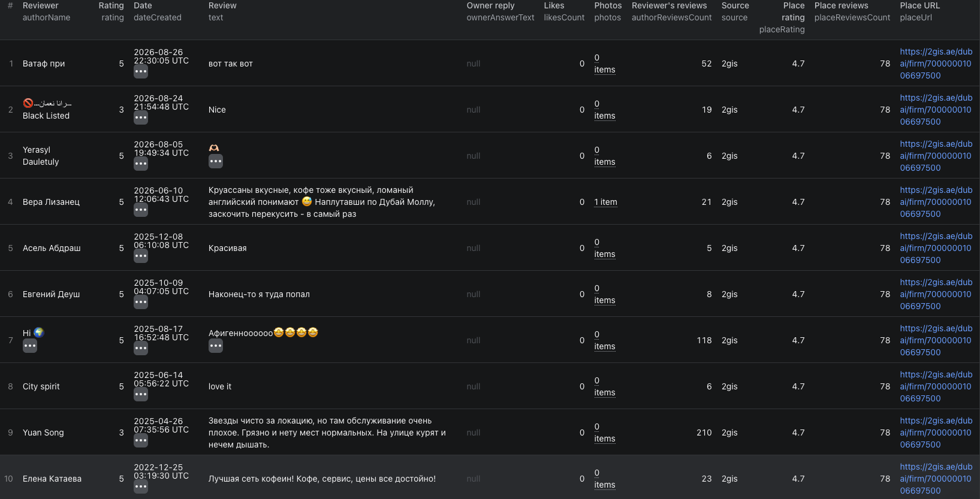Open '0 items' photos in Ватаф при row
This screenshot has width=980, height=499.
tap(605, 63)
